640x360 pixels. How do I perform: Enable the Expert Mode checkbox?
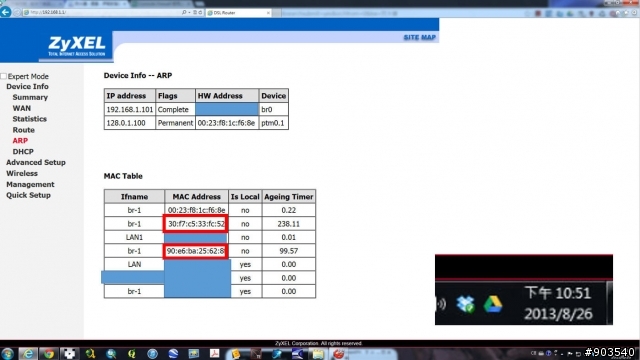(x=4, y=76)
